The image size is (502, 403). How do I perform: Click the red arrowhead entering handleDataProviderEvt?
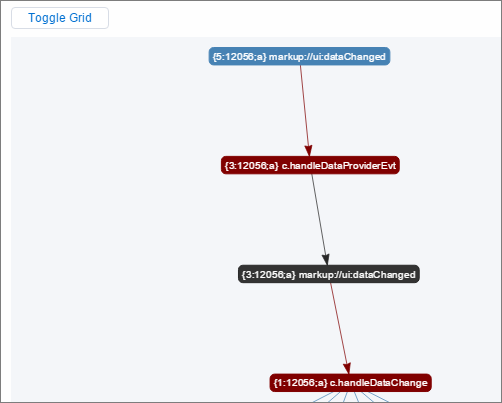tap(309, 151)
